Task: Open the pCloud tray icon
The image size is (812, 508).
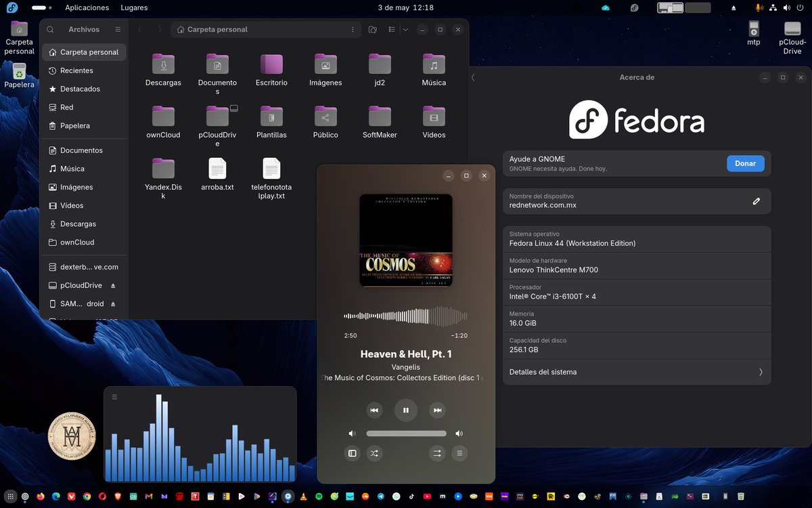Action: pos(606,7)
